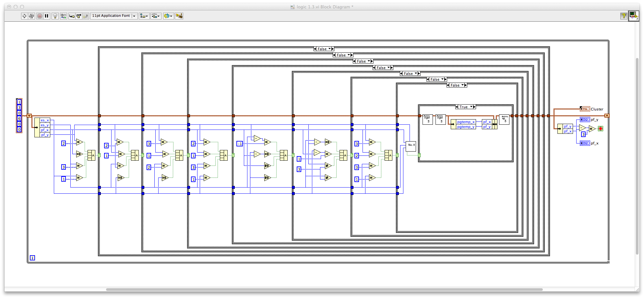Open the Align Objects pull-down menu
Viewport: 644px width, 298px height.
(144, 16)
